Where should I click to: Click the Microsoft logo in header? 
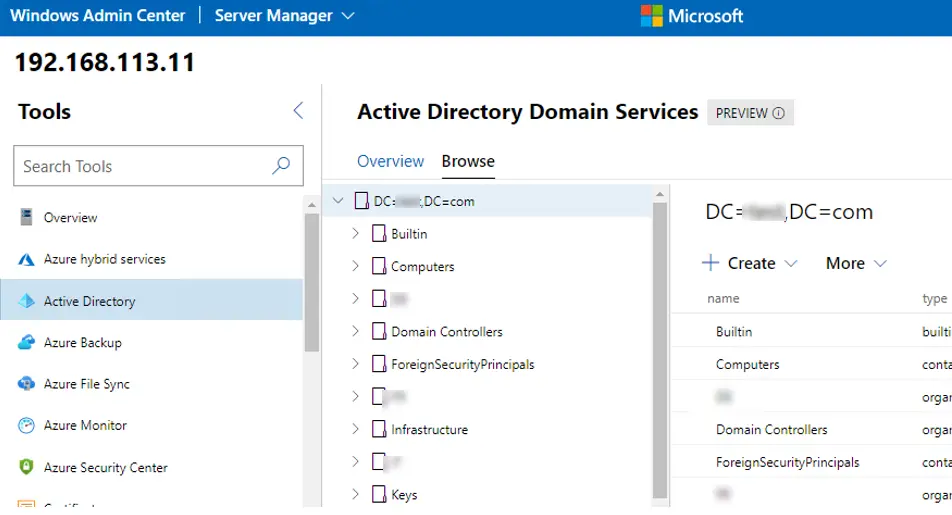tap(651, 16)
